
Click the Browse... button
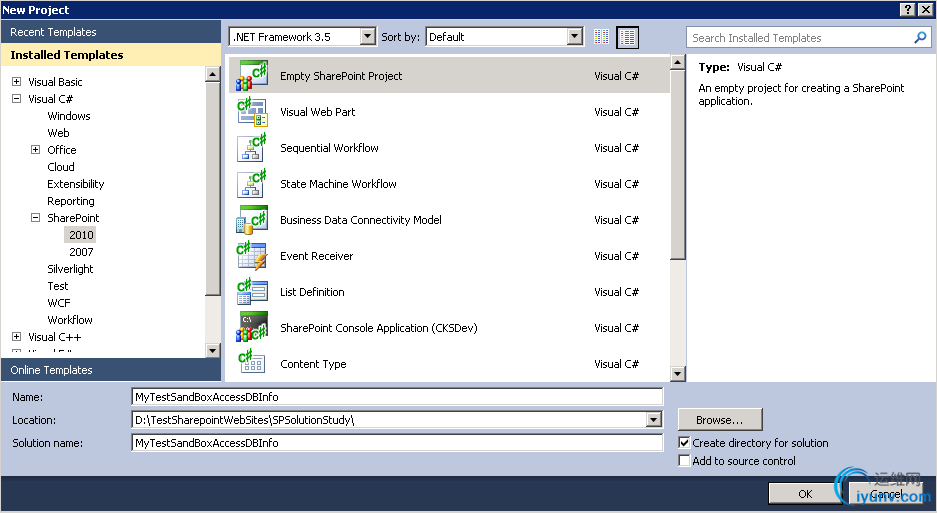[719, 420]
